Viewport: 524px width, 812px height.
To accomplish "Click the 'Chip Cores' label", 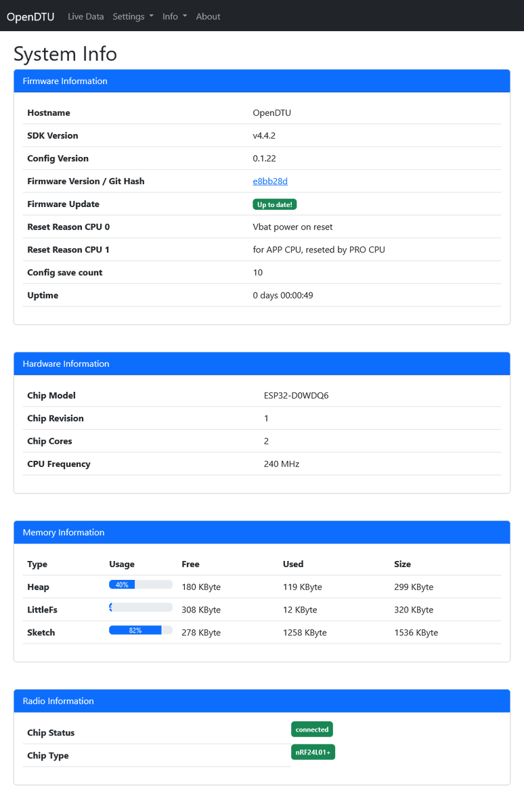I will coord(49,441).
